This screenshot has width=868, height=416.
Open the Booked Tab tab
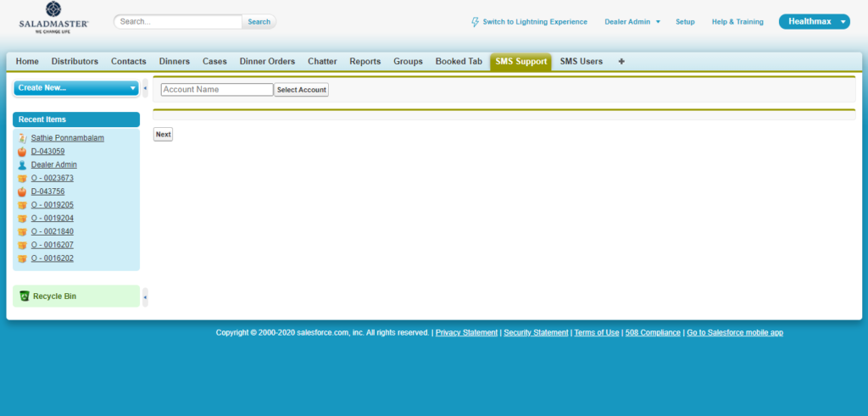click(x=459, y=61)
